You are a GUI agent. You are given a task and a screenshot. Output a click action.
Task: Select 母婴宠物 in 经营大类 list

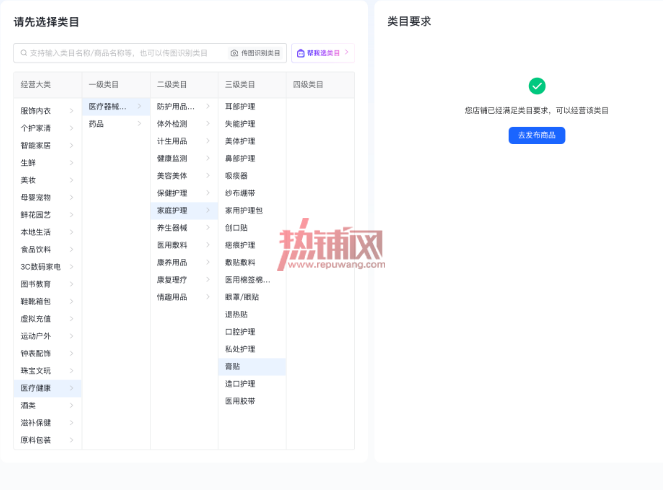(47, 197)
